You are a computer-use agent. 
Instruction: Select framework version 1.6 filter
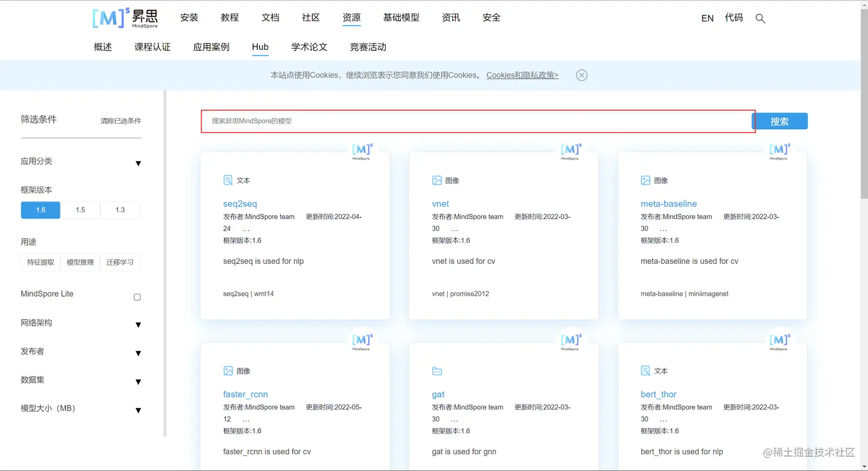pyautogui.click(x=40, y=210)
